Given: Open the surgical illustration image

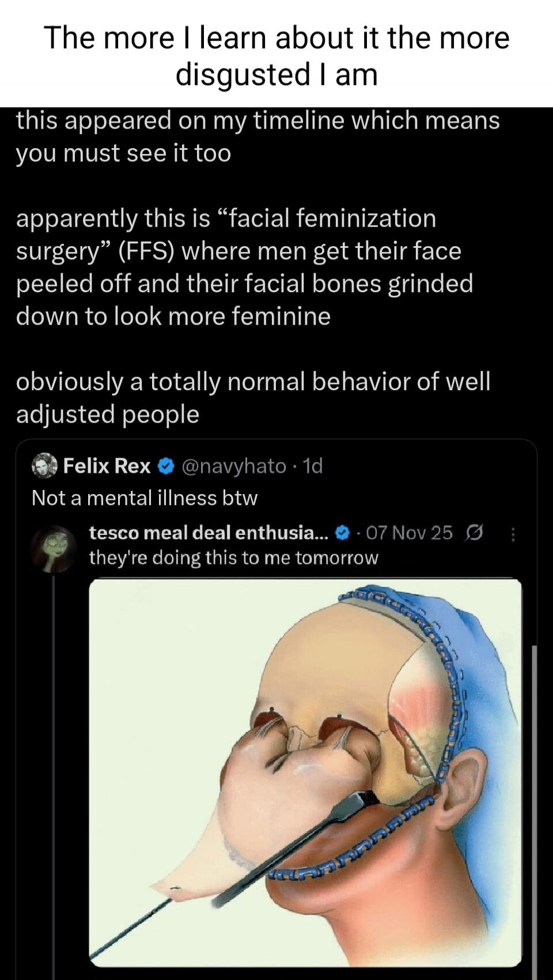Looking at the screenshot, I should pyautogui.click(x=308, y=772).
